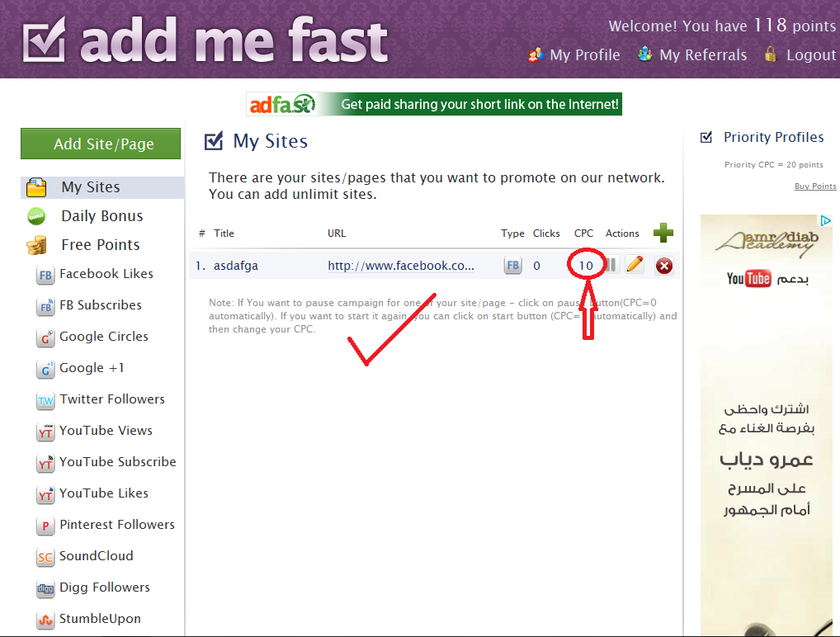Open the http://www.facebook.co... URL link
Screen dimensions: 840x637
click(x=401, y=266)
